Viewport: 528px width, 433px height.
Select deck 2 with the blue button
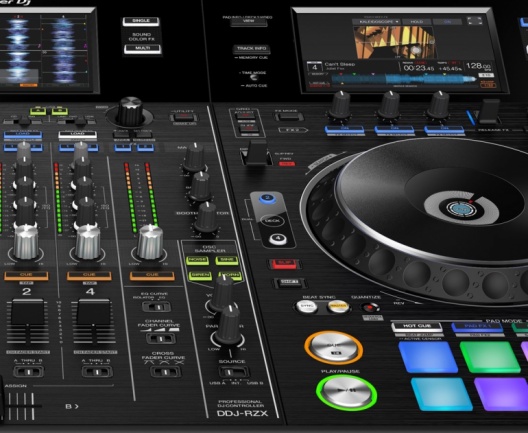pos(268,199)
